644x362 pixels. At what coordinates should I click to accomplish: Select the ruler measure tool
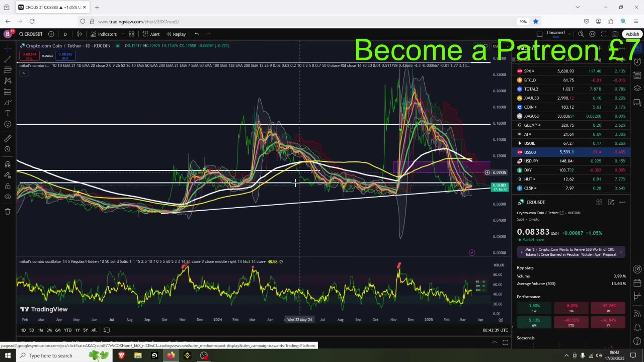[x=8, y=139]
